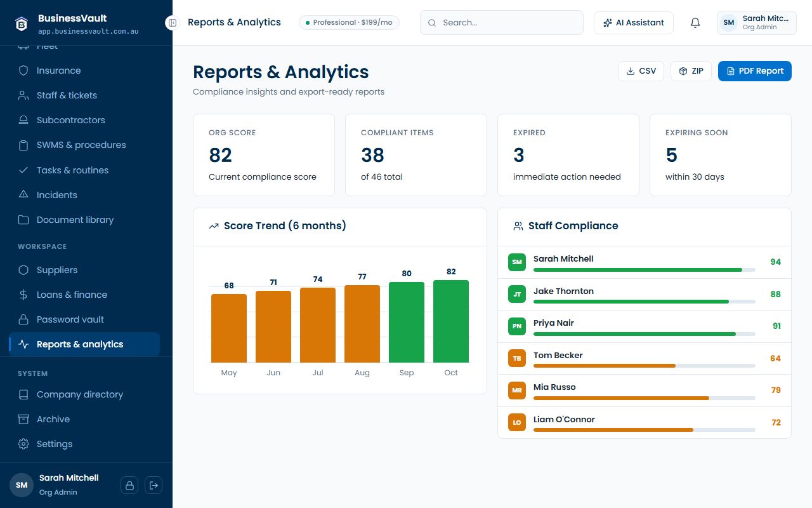This screenshot has width=812, height=508.
Task: Click the Incidents warning triangle icon
Action: tap(23, 194)
